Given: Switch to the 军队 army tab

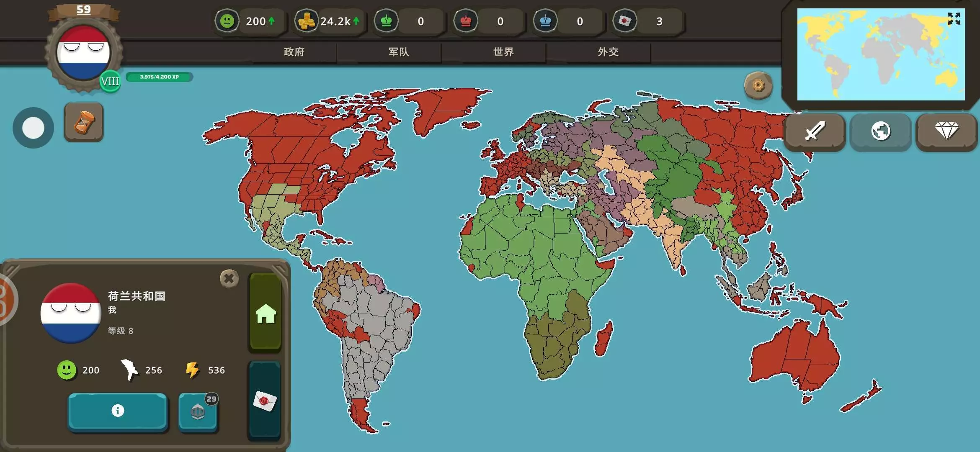Looking at the screenshot, I should [399, 52].
